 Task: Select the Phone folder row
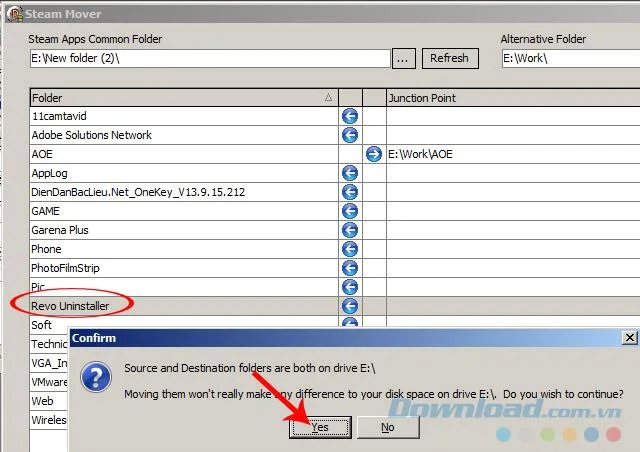coord(184,249)
